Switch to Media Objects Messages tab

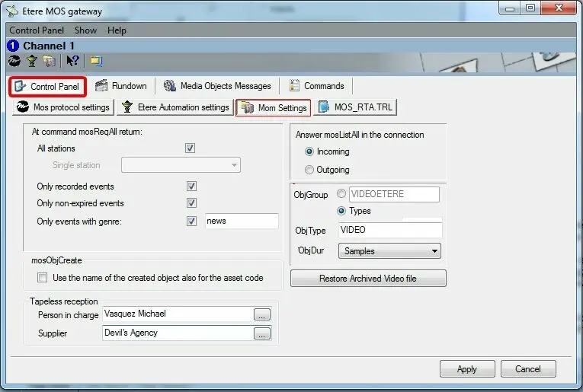click(x=216, y=86)
